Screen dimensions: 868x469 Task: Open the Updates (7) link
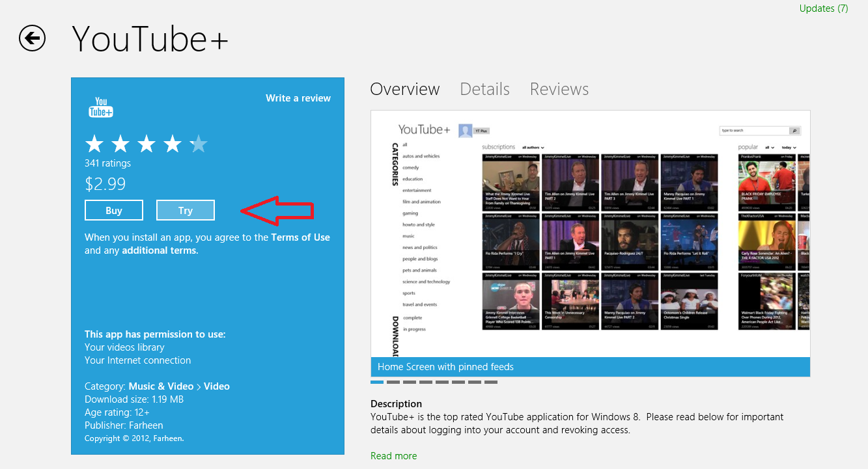pos(824,8)
